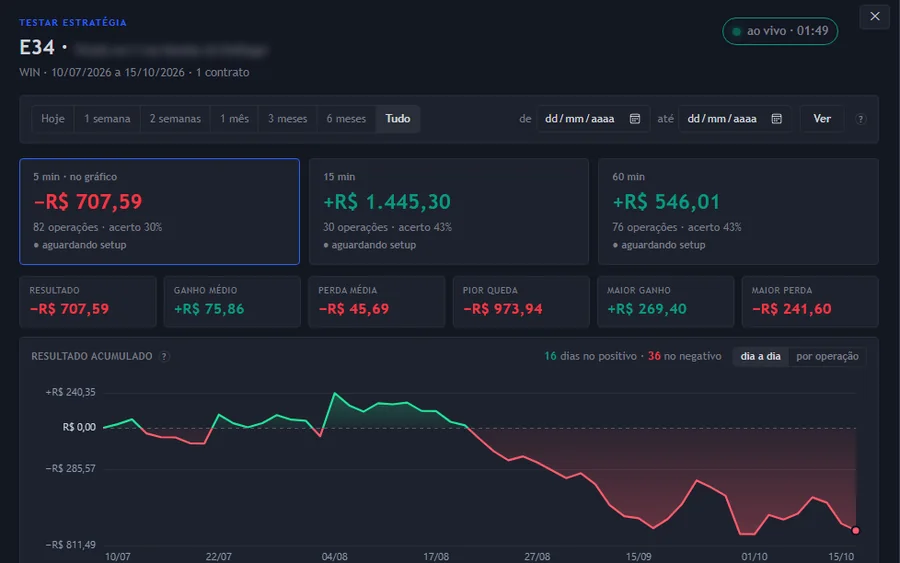The height and width of the screenshot is (563, 900).
Task: Click the −R$ 285,57 y-axis label
Action: pos(70,469)
